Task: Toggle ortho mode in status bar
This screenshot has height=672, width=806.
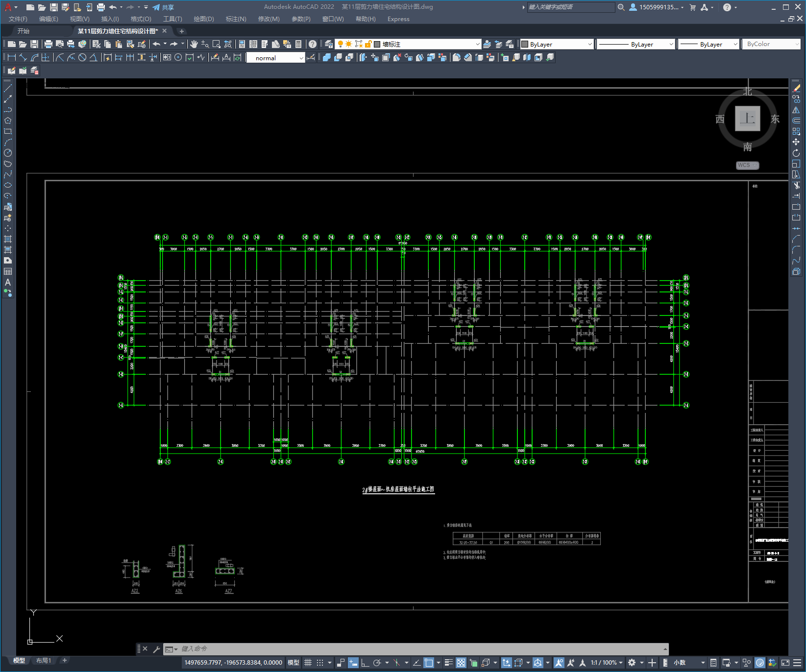Action: [365, 663]
